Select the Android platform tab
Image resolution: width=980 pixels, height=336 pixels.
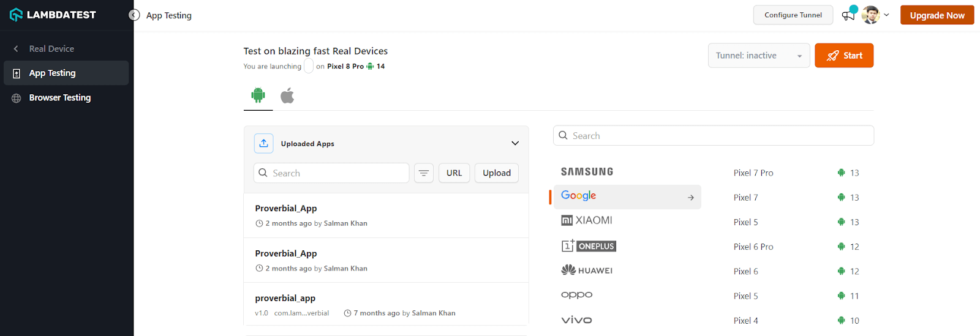(258, 95)
